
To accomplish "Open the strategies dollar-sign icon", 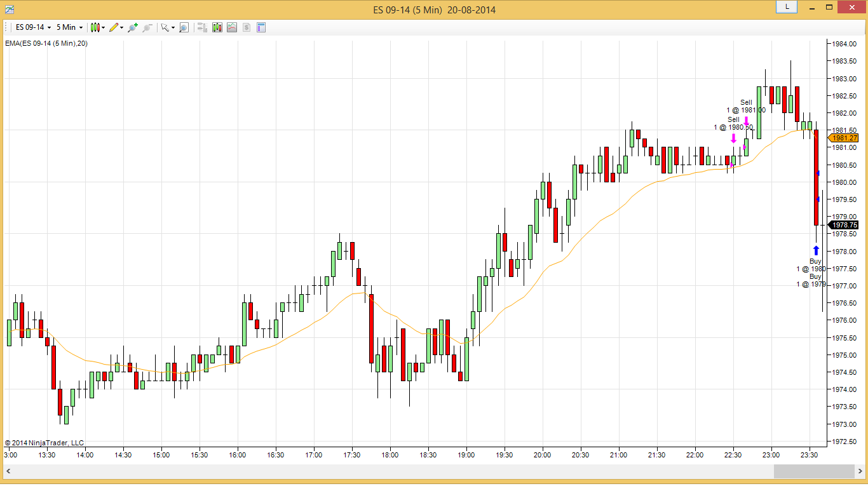I will 247,27.
